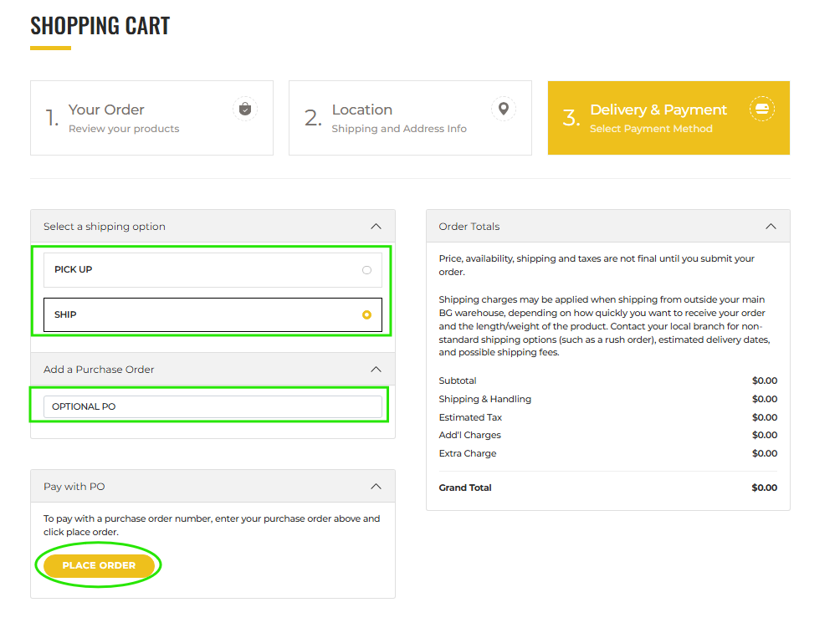Click the Select a shipping option header text
Viewport: 840px width, 628px height.
105,227
